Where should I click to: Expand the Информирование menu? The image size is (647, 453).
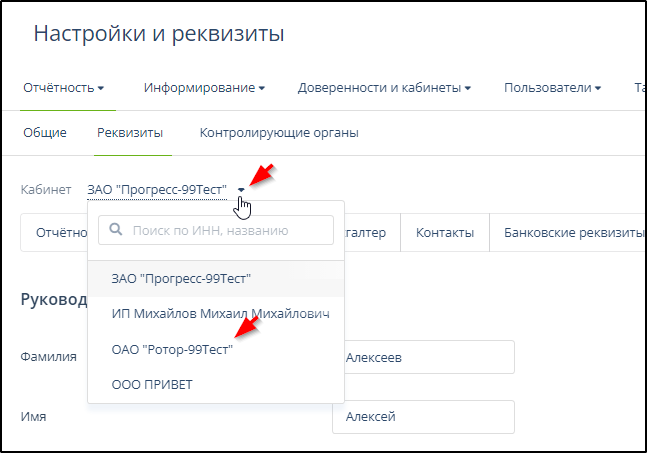pos(204,88)
